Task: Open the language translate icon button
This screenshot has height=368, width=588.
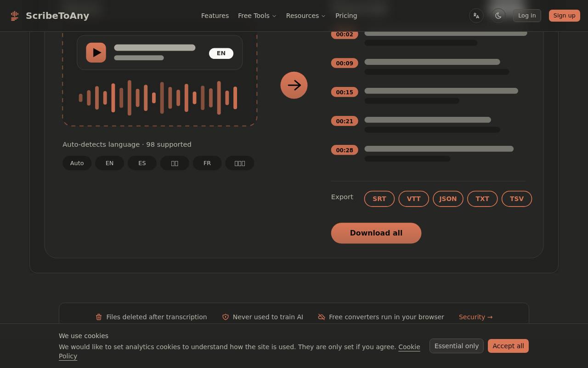Action: [476, 16]
